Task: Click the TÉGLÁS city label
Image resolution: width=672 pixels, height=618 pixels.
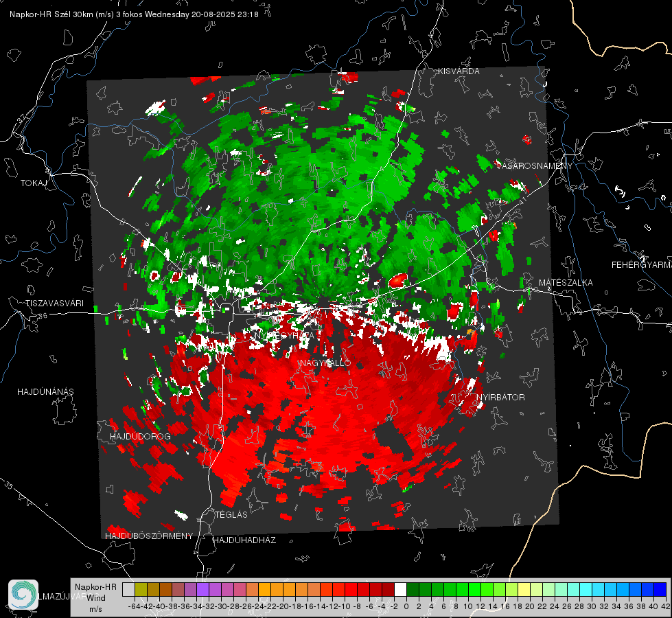Action: point(231,515)
